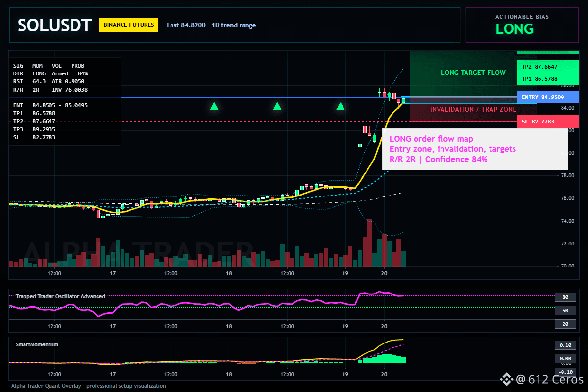The height and width of the screenshot is (392, 588).
Task: Click the SIG MOM VOL PROB header row
Action: point(49,65)
